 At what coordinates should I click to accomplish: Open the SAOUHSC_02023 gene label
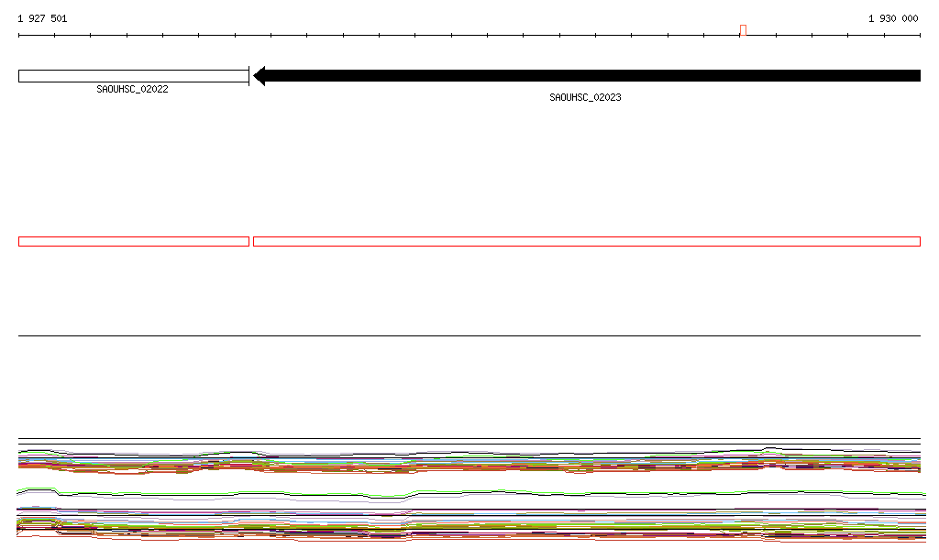585,97
